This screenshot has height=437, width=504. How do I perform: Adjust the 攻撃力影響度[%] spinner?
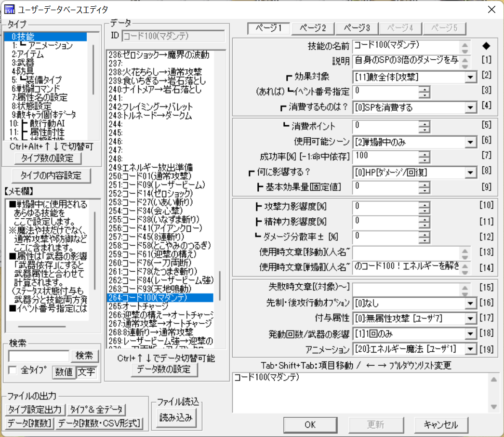[x=424, y=208]
